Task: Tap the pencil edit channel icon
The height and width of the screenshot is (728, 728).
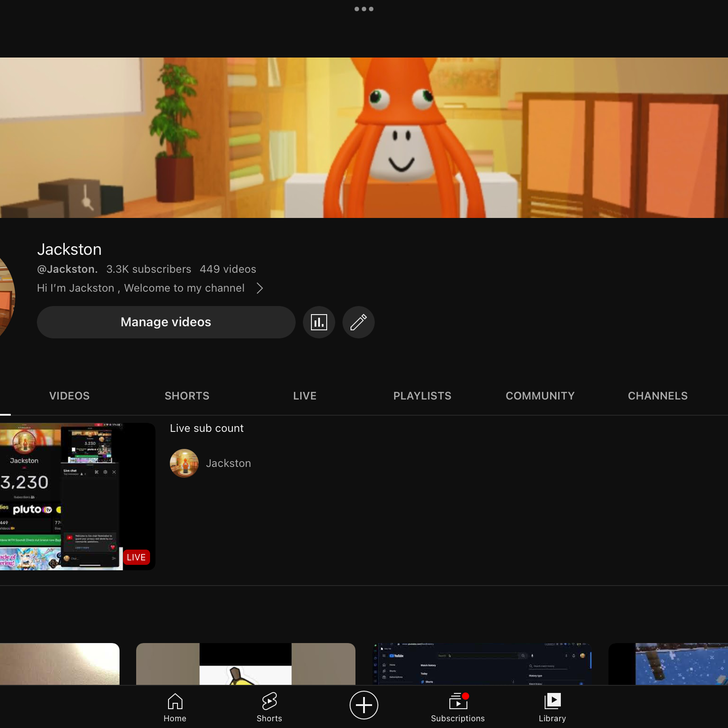Action: coord(359,322)
